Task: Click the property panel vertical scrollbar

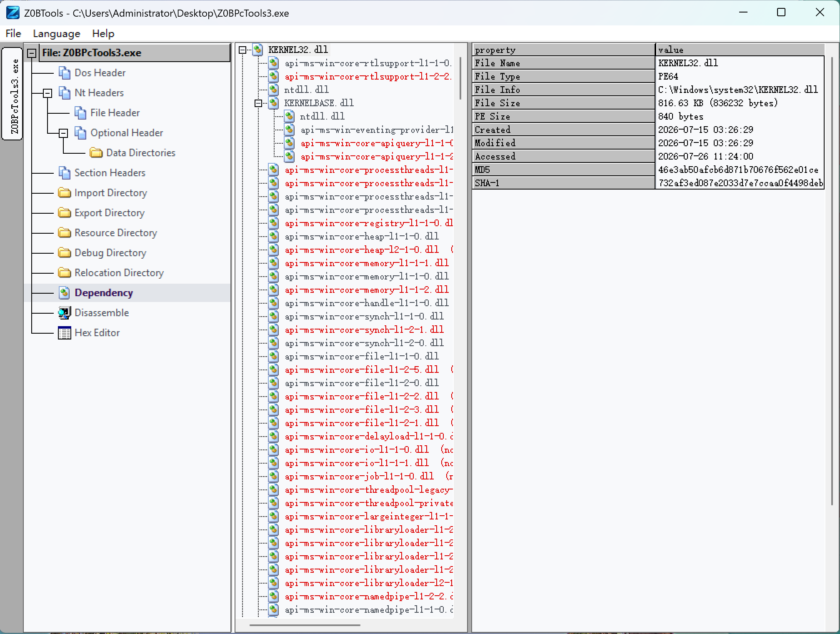Action: click(832, 281)
